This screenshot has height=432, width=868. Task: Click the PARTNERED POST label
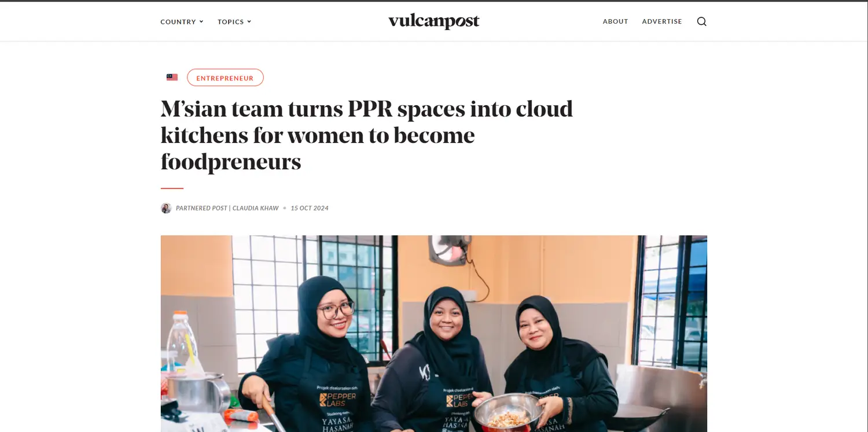[201, 208]
